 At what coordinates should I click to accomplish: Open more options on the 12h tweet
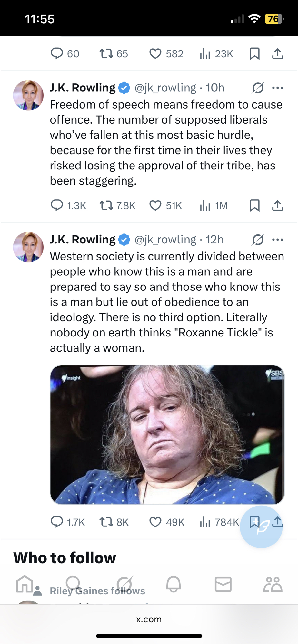point(277,240)
